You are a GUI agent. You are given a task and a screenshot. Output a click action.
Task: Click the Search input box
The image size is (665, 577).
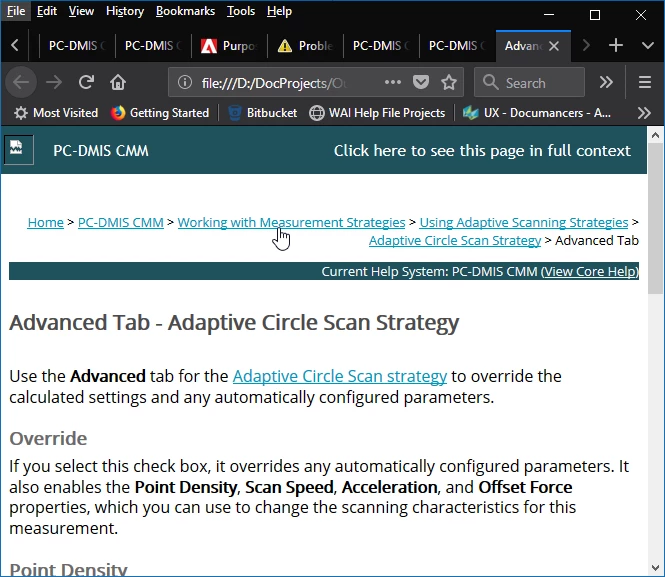tap(529, 82)
